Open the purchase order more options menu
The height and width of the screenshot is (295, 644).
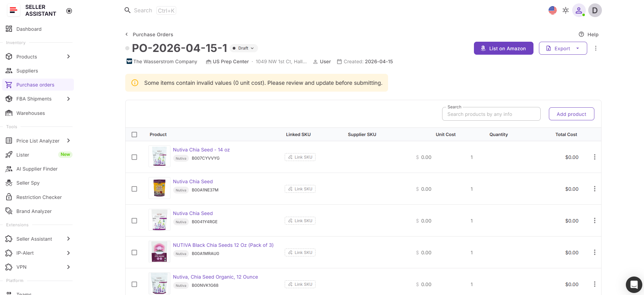click(596, 48)
